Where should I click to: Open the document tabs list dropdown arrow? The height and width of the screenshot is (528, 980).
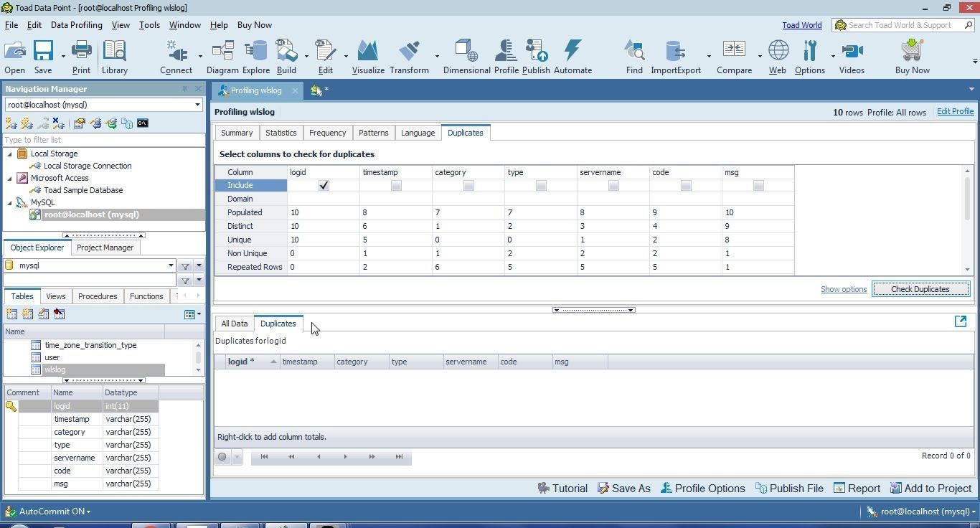pyautogui.click(x=971, y=90)
